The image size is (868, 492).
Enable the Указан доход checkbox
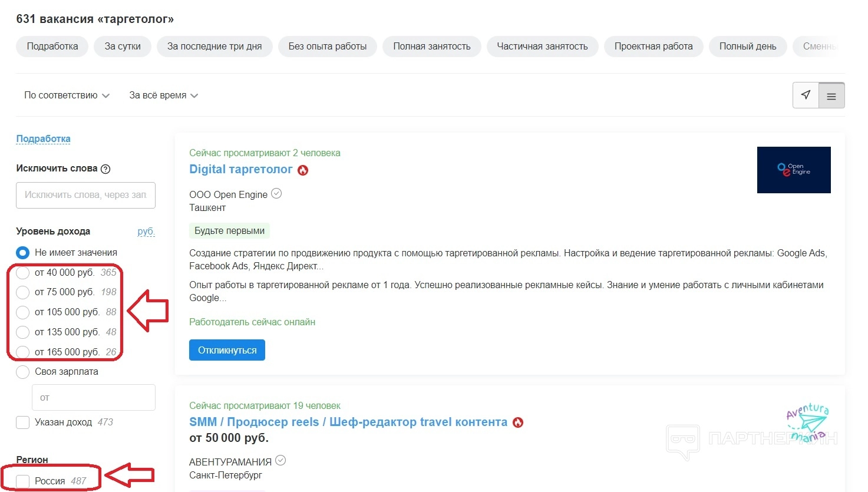click(23, 422)
